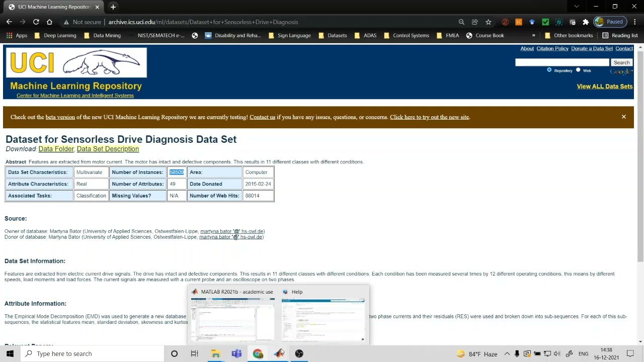Open the Control Systems bookmark folder
The width and height of the screenshot is (644, 362).
pyautogui.click(x=406, y=36)
